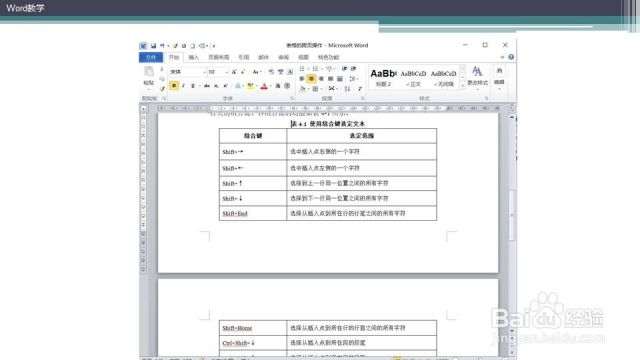640x360 pixels.
Task: Click the Shading paint bucket icon
Action: 302,89
